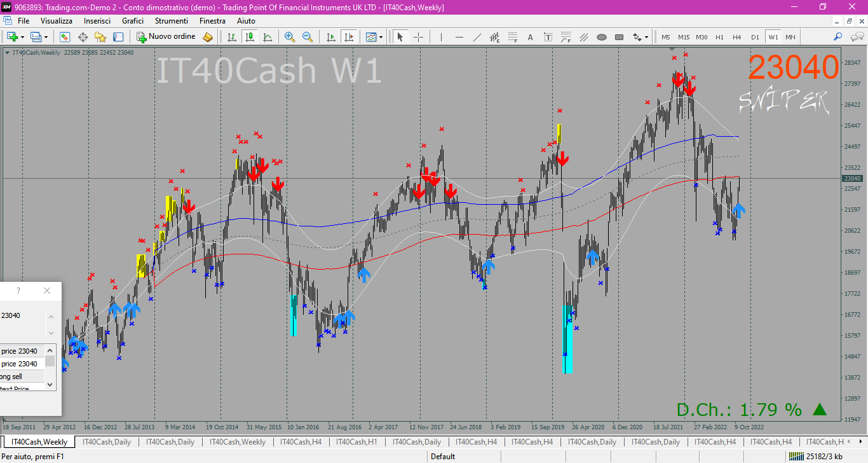Viewport: 868px width, 463px height.
Task: Select the parallel lines Andrews Pitchfork tool
Action: click(x=583, y=37)
